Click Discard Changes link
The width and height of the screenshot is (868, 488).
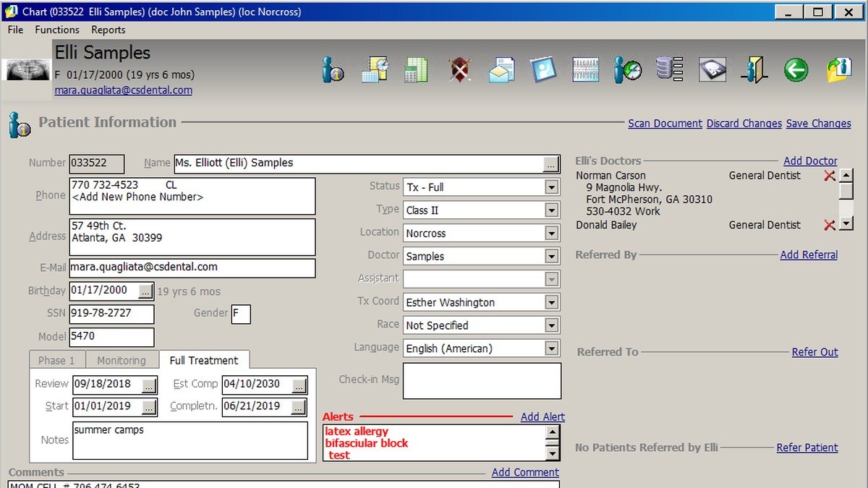pos(744,124)
